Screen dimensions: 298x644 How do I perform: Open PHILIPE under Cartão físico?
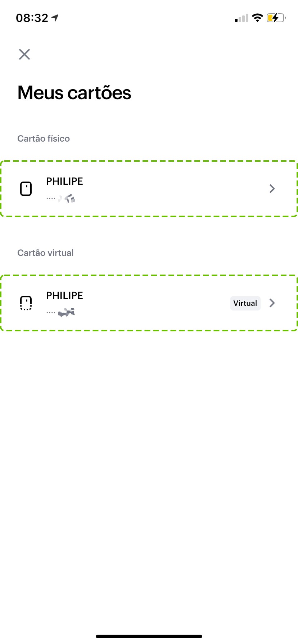pyautogui.click(x=65, y=181)
